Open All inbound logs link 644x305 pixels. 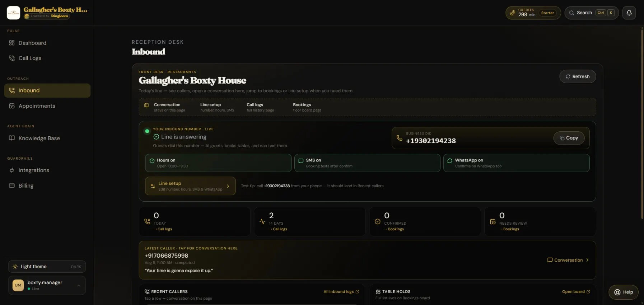point(341,292)
